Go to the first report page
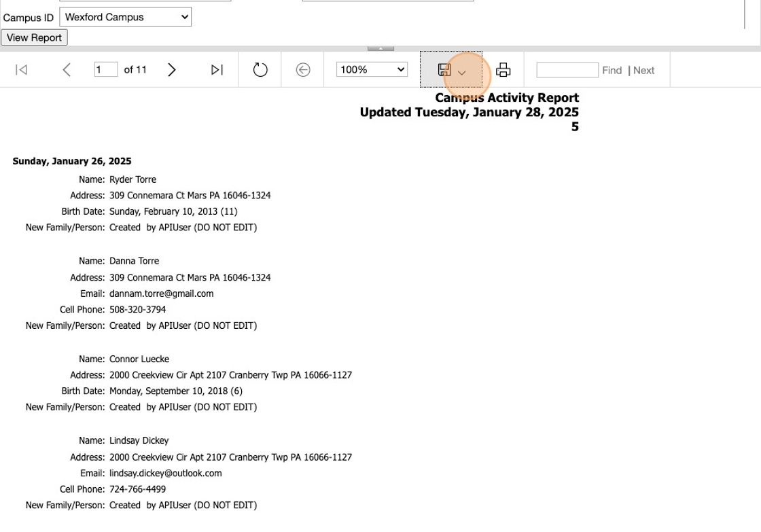 coord(21,70)
